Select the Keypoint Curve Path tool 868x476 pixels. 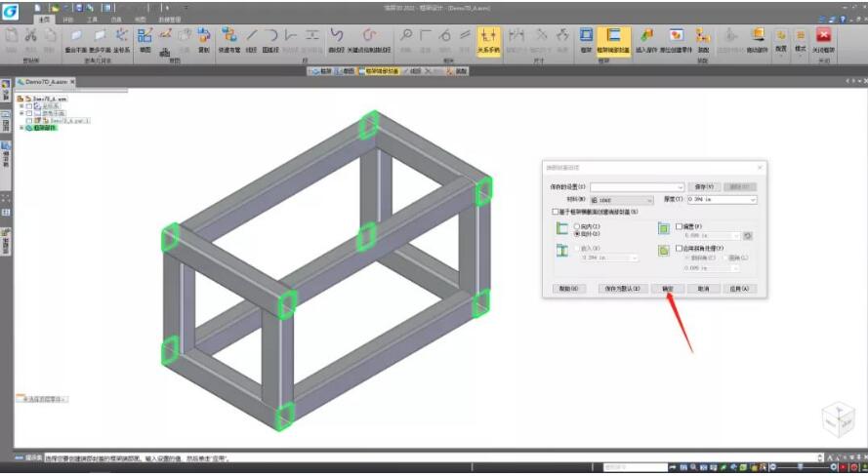[x=369, y=40]
